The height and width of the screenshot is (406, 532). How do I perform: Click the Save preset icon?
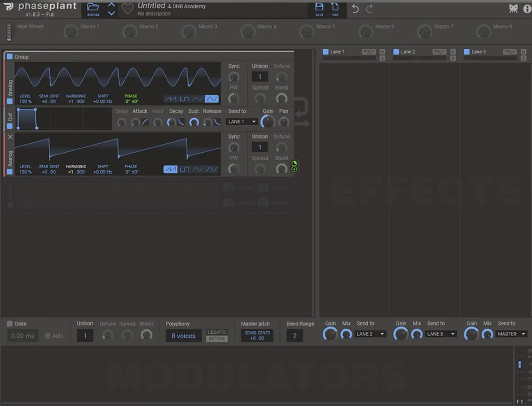[319, 7]
